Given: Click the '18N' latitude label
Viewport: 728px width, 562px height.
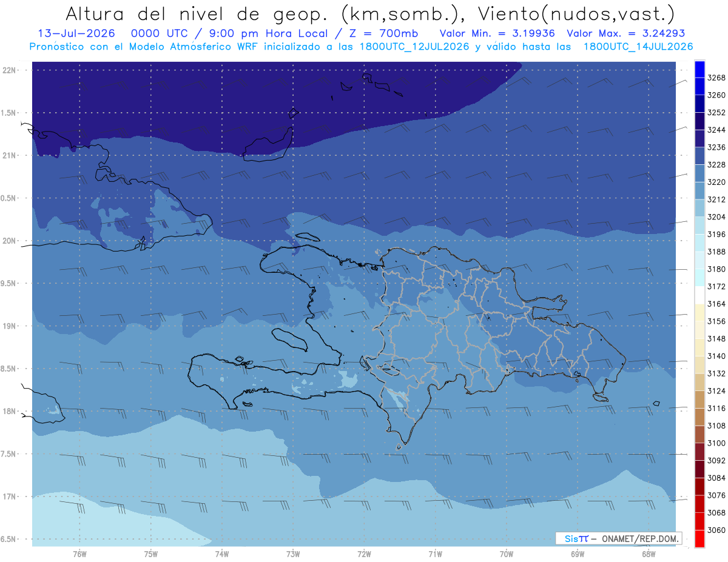Looking at the screenshot, I should click(x=10, y=412).
